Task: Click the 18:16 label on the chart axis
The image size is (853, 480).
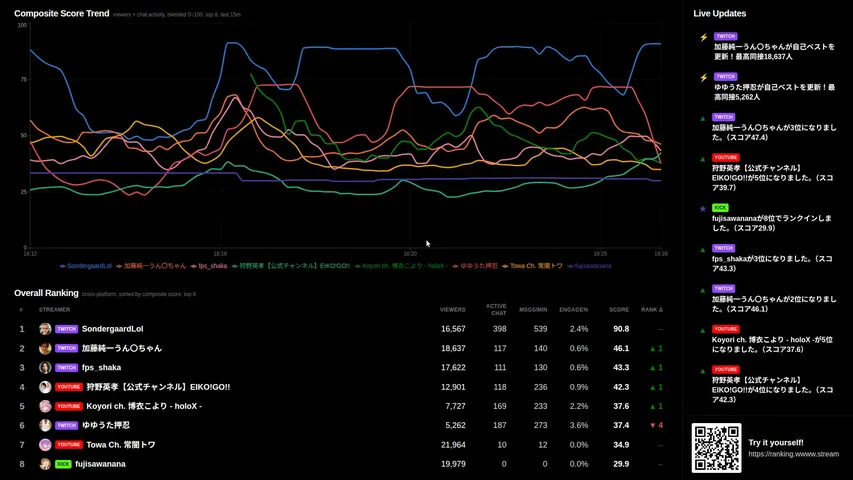Action: 220,254
